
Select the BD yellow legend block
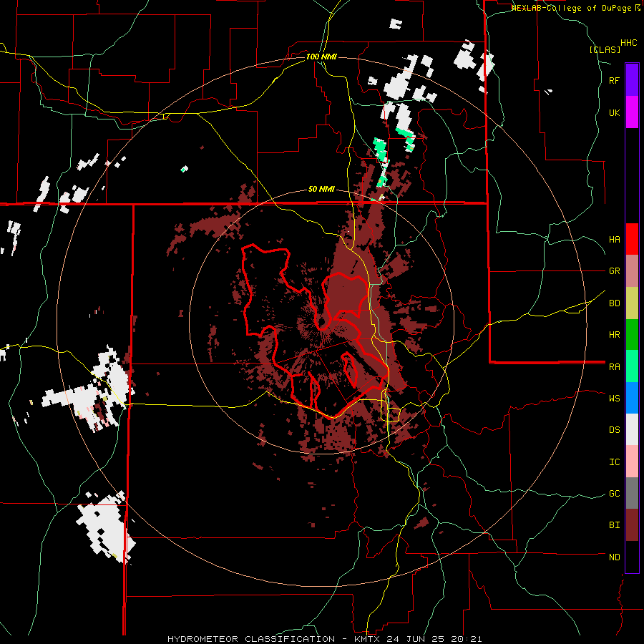tap(632, 303)
